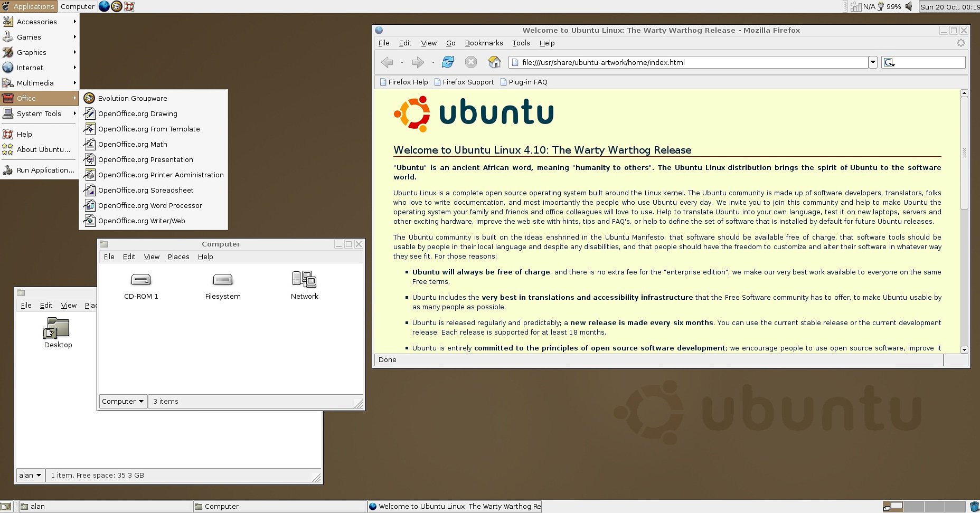Expand the Accessories submenu
Image resolution: width=980 pixels, height=513 pixels.
(40, 22)
